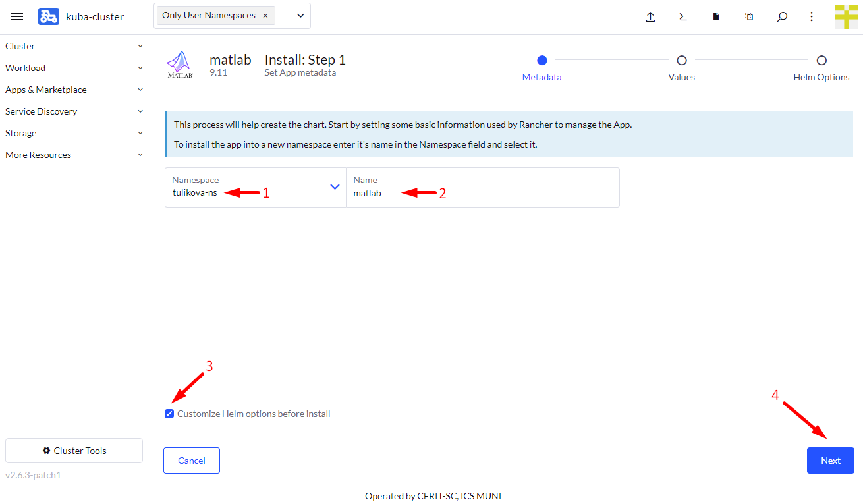Copy KubeConfig to clipboard icon

click(749, 17)
